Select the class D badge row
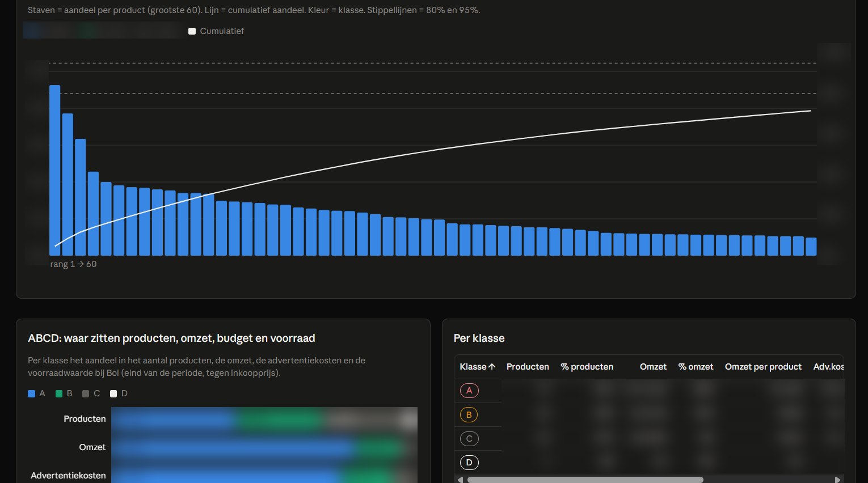 click(469, 463)
